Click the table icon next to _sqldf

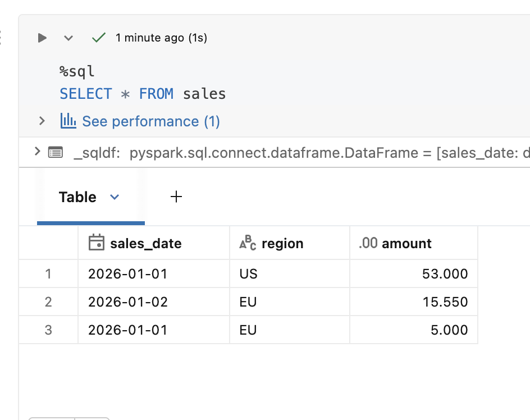coord(55,152)
